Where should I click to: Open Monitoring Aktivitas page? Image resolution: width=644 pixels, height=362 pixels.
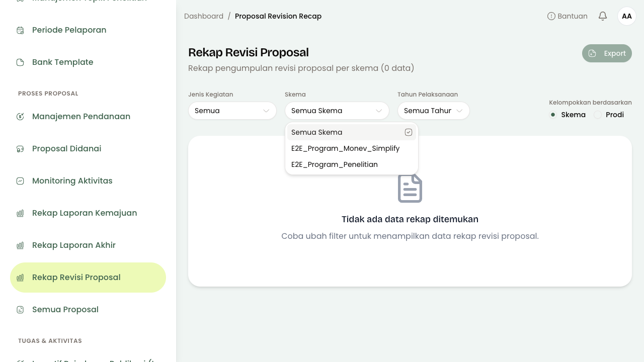point(88,181)
